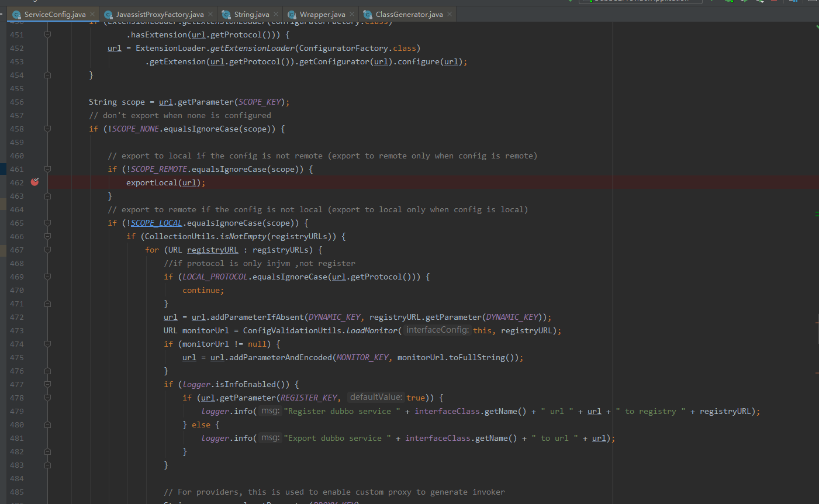
Task: Click the loadMonitor method name
Action: [372, 330]
